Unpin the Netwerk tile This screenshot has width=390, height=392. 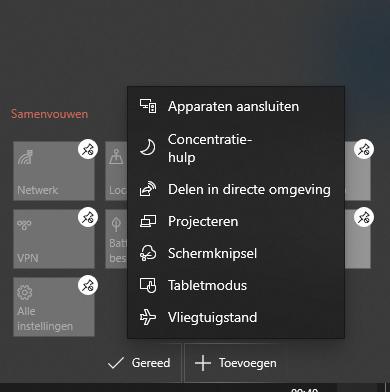pyautogui.click(x=88, y=149)
